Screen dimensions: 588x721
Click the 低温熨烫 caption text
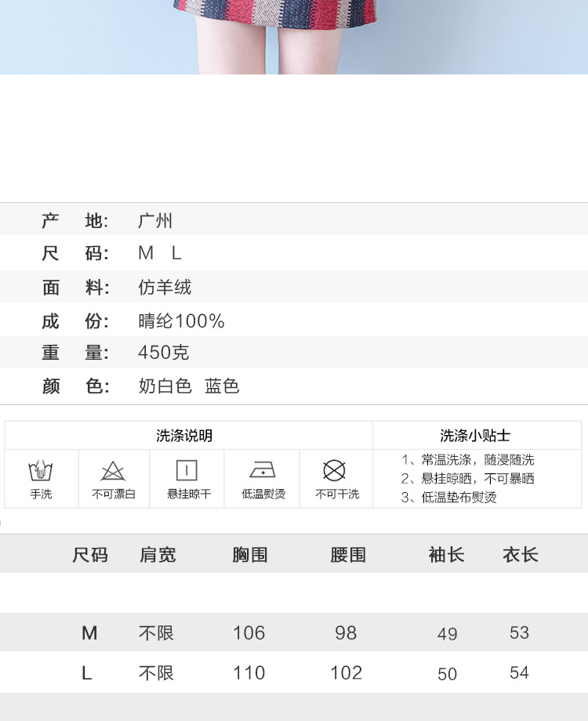tap(263, 494)
